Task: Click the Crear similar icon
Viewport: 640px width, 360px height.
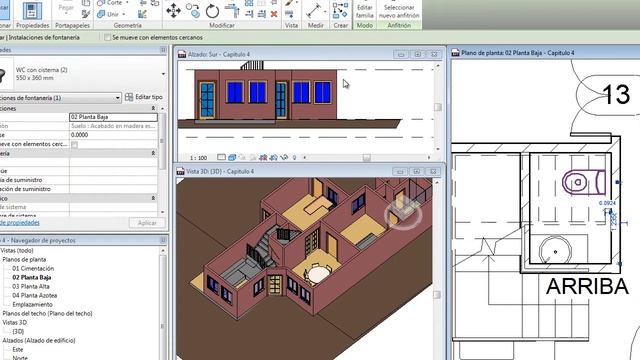Action: click(340, 10)
